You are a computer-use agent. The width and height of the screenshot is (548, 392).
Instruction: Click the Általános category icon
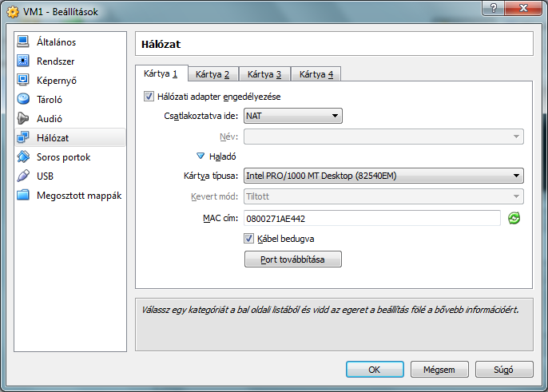[x=22, y=42]
